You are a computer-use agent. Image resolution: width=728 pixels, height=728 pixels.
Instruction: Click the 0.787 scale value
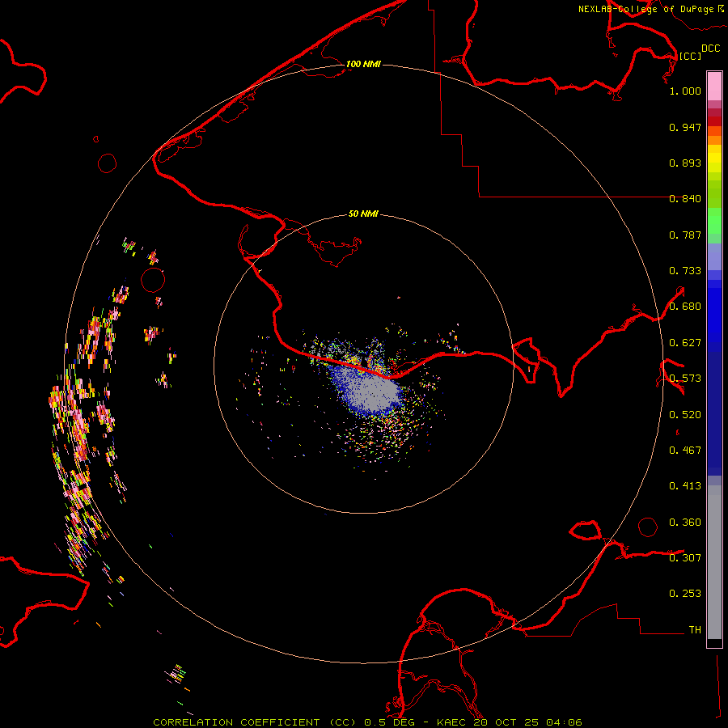click(685, 235)
